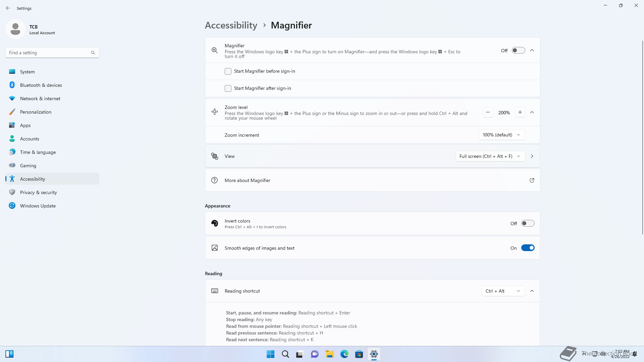
Task: Select Personalization in the sidebar
Action: click(x=36, y=112)
